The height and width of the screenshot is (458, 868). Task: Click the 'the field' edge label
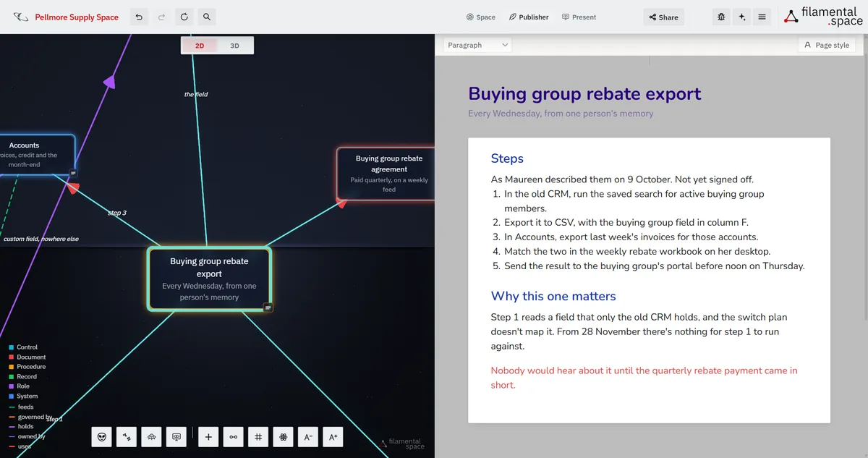pos(196,94)
